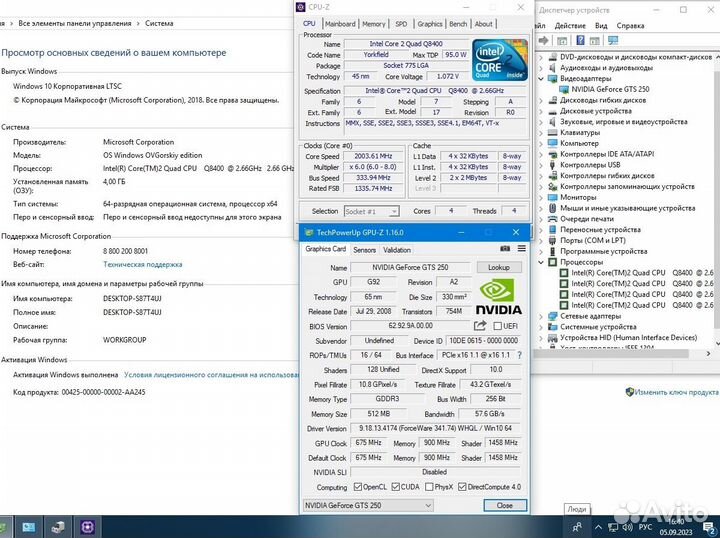Click the Мониторы monitor icon

(x=552, y=197)
